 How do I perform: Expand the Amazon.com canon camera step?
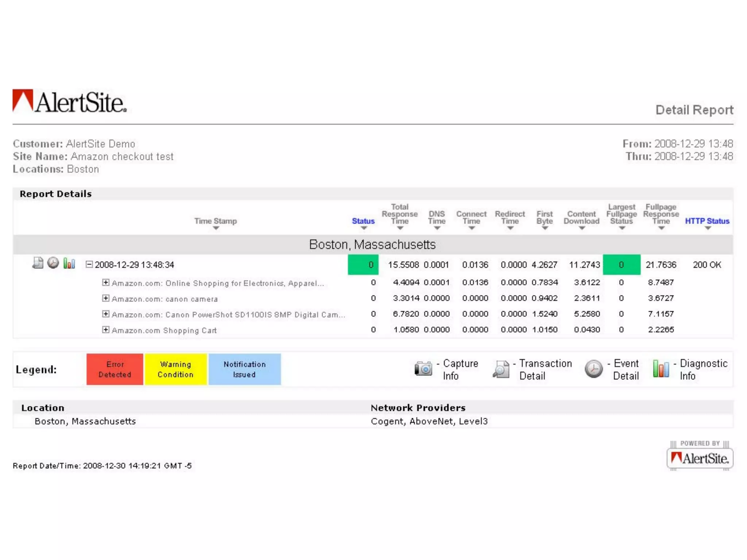[105, 298]
